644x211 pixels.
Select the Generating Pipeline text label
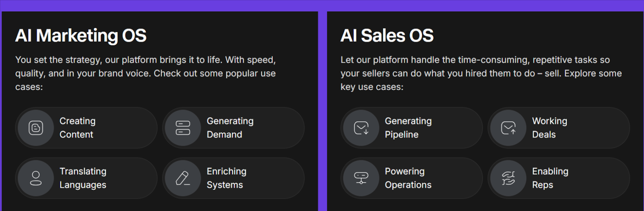click(408, 128)
